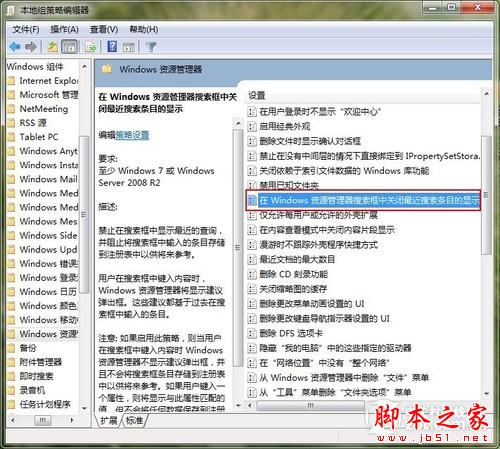500x449 pixels.
Task: Select the Windows 日历 tree node
Action: (48, 292)
